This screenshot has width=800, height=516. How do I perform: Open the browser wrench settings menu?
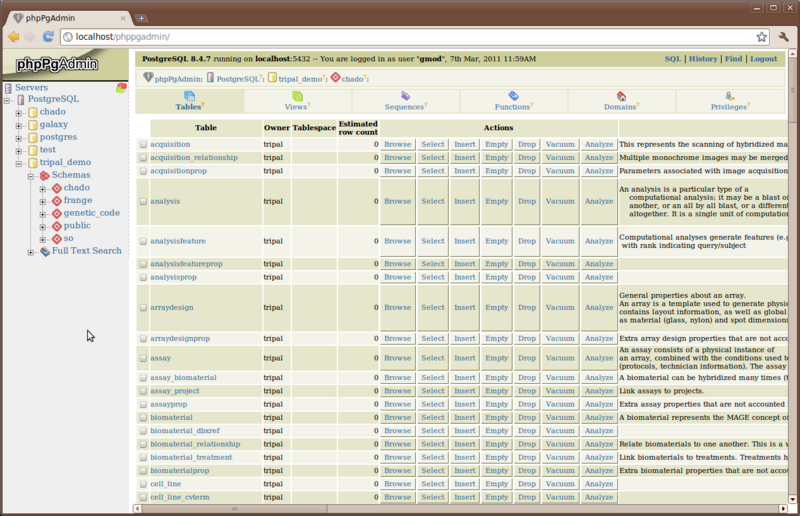(x=784, y=37)
